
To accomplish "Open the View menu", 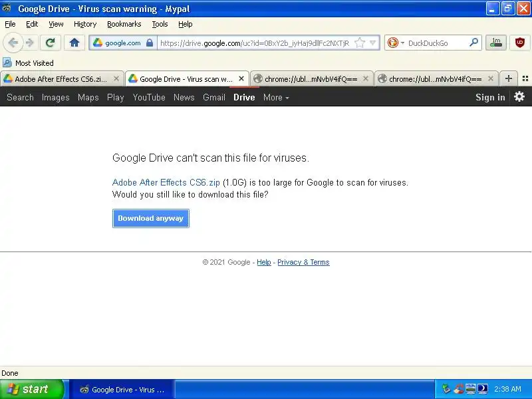I will [x=56, y=24].
